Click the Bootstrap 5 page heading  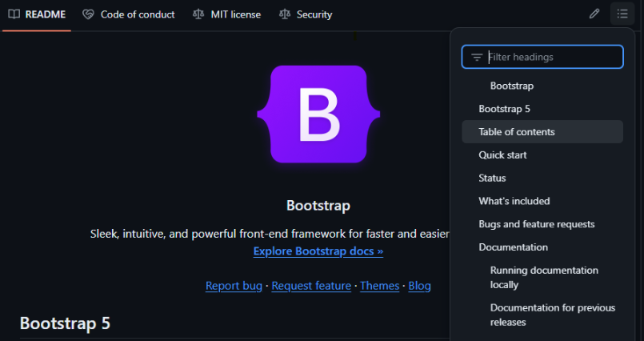pos(65,323)
